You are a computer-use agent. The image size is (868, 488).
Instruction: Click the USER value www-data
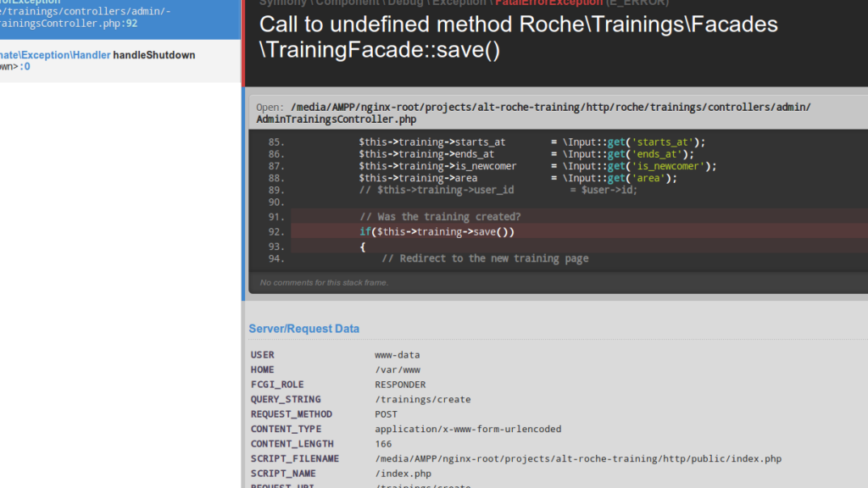[397, 355]
